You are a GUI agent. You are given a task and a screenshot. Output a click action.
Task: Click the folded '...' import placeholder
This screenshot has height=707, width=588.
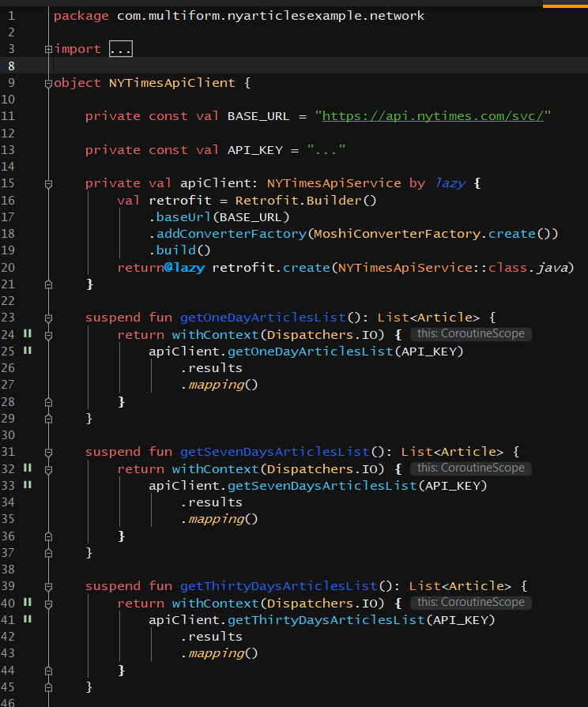point(120,49)
